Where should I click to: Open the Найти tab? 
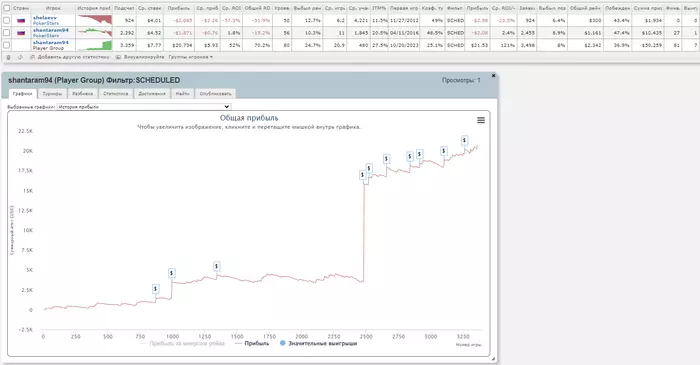pos(182,94)
